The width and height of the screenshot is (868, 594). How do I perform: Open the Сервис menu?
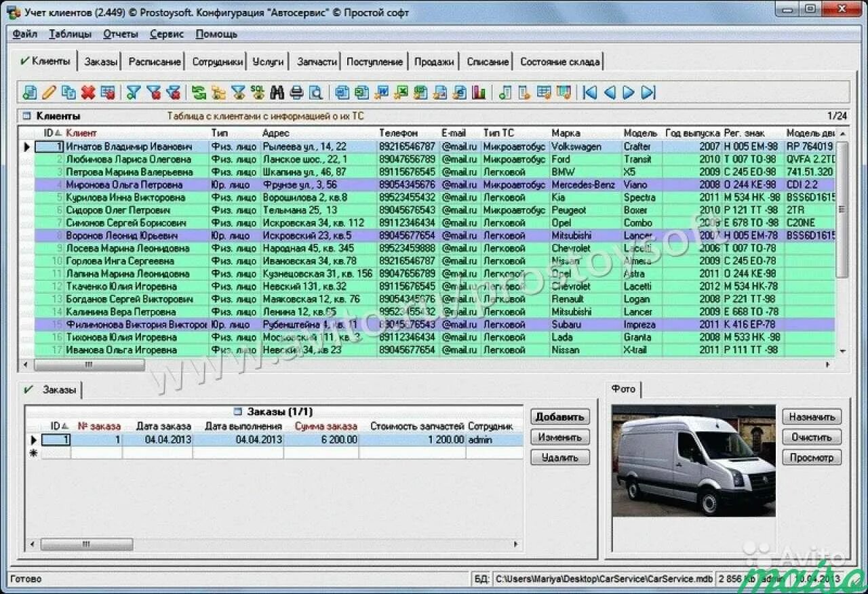coord(167,34)
